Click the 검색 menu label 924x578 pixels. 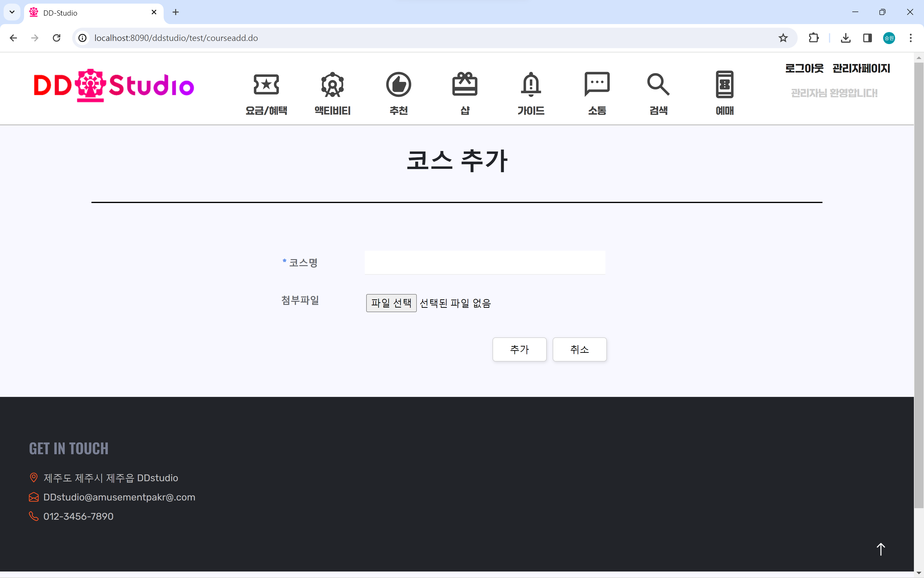coord(659,111)
